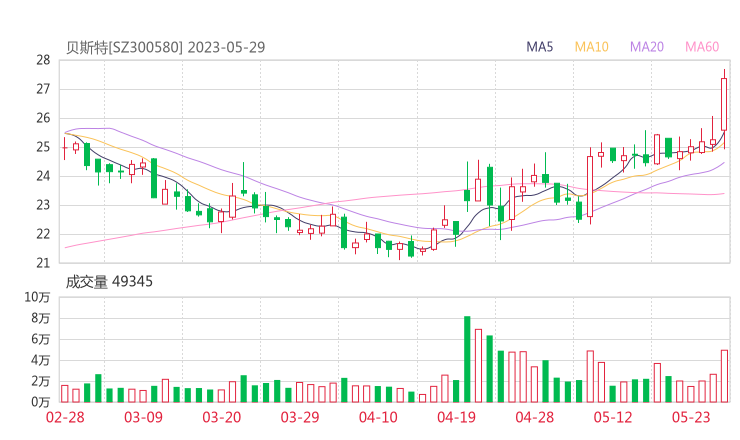Click the 03-20 date axis label
The width and height of the screenshot is (740, 440).
[222, 417]
